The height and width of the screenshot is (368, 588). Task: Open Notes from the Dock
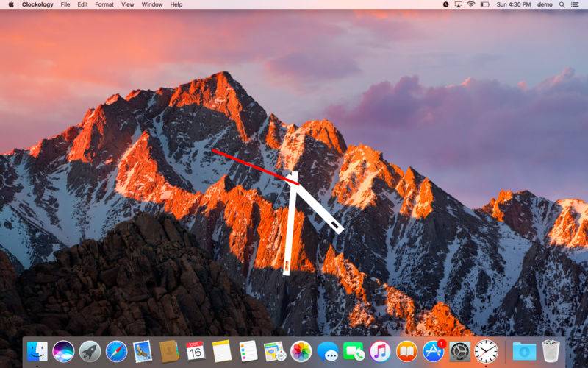pos(222,352)
